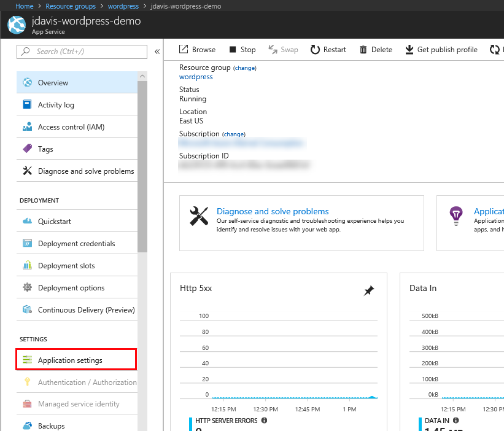
Task: Go to Home breadcrumb
Action: [x=25, y=6]
